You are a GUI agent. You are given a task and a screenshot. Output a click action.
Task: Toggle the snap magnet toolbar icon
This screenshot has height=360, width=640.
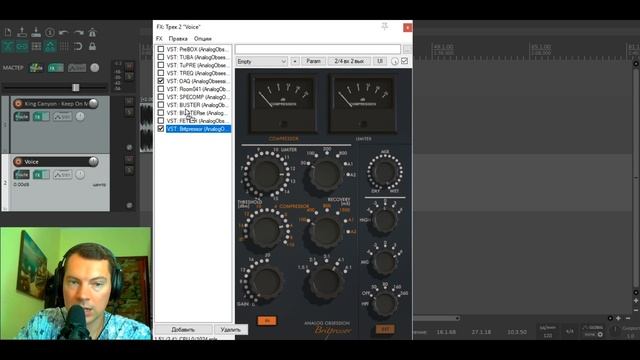tap(78, 46)
